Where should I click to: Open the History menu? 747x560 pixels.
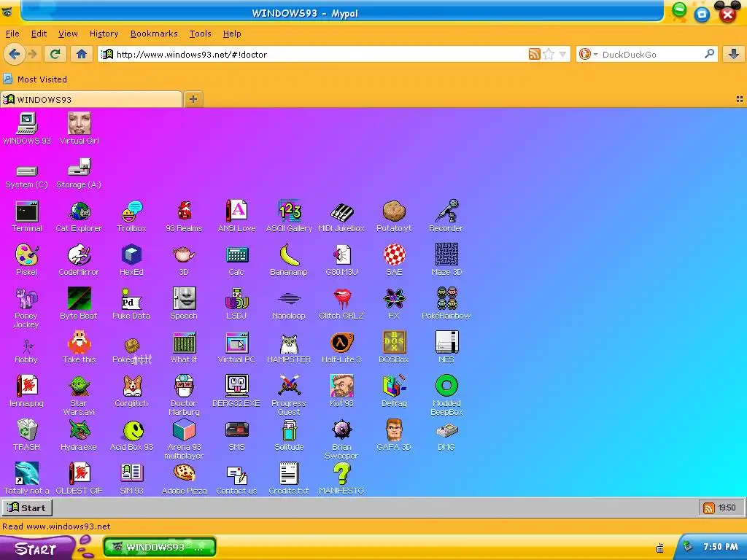point(104,34)
